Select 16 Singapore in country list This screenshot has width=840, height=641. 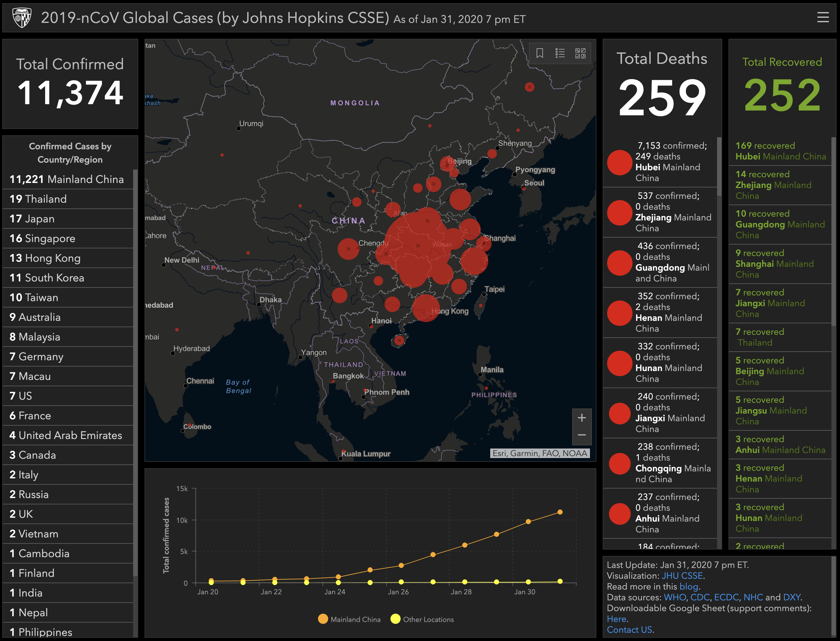coord(68,239)
